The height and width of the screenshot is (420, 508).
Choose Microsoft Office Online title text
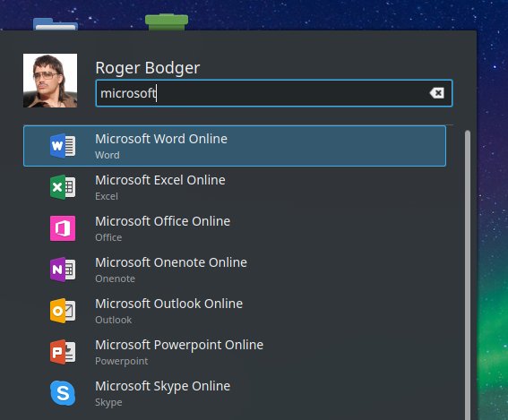point(163,221)
